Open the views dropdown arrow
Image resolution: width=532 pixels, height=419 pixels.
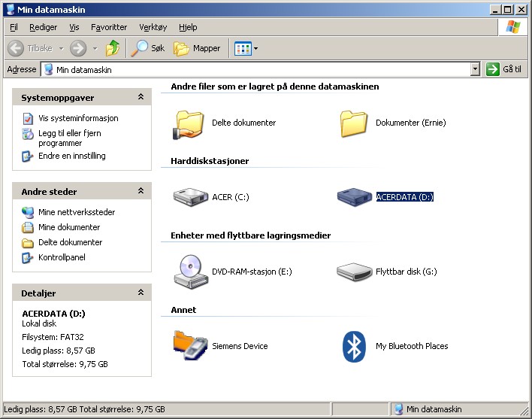pyautogui.click(x=255, y=49)
